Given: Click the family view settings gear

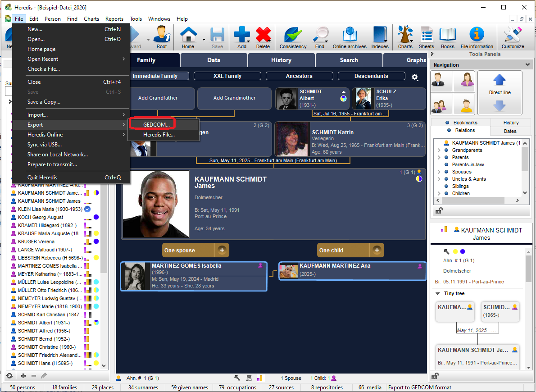Looking at the screenshot, I should pos(415,77).
